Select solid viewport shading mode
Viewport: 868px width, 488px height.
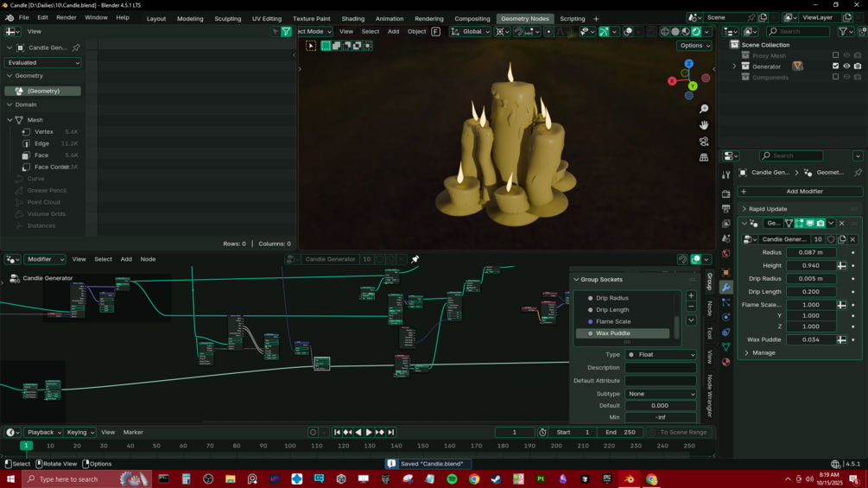675,32
